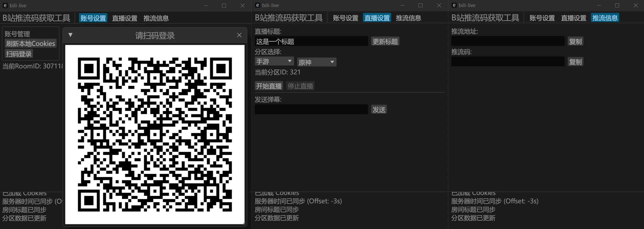Click 分区数据已更新 log line in the left window
This screenshot has width=644, height=229.
[24, 218]
